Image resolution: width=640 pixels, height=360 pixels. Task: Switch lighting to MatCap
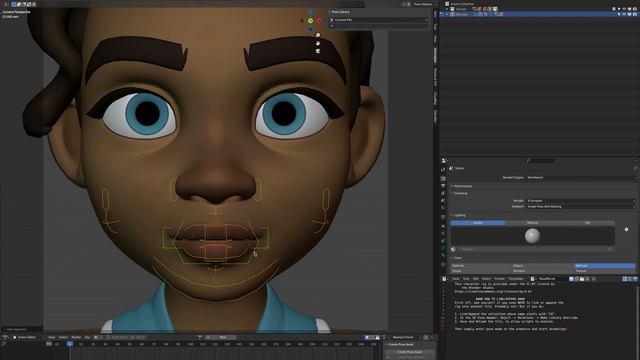pyautogui.click(x=532, y=222)
